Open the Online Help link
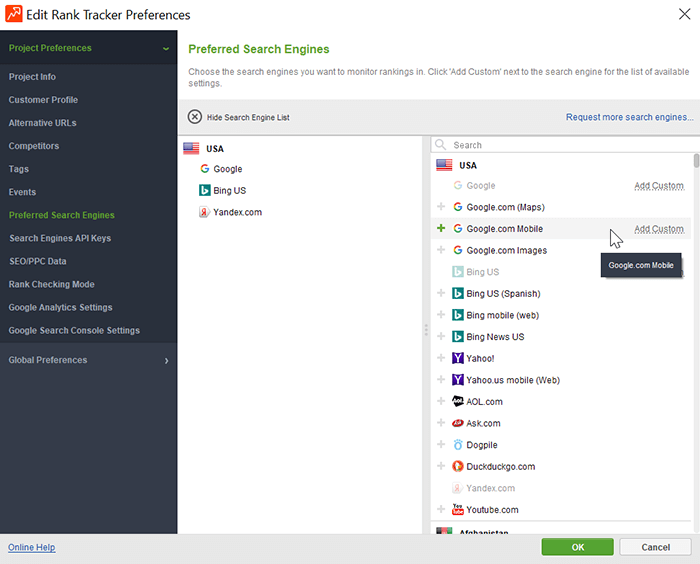 click(32, 547)
